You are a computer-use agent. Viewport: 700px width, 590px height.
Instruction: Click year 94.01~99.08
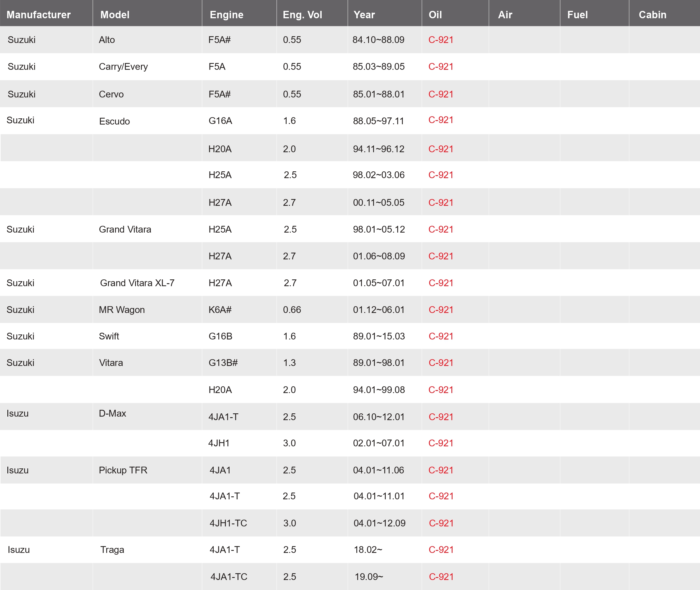point(379,390)
